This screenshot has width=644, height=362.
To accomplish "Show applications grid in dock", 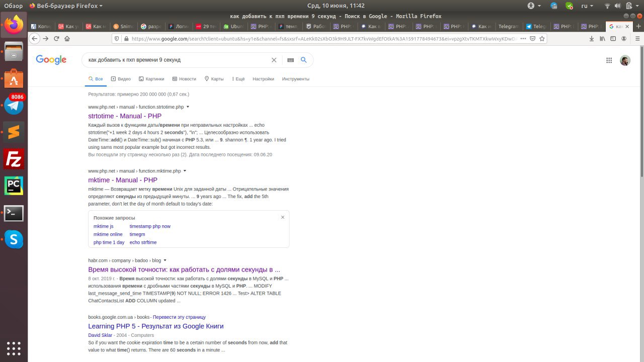I will click(14, 348).
